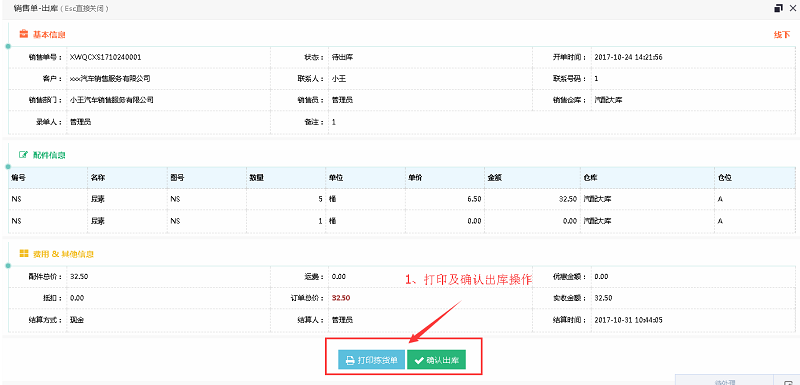
Task: Click the 配件总价 value 32.50
Action: pyautogui.click(x=79, y=276)
